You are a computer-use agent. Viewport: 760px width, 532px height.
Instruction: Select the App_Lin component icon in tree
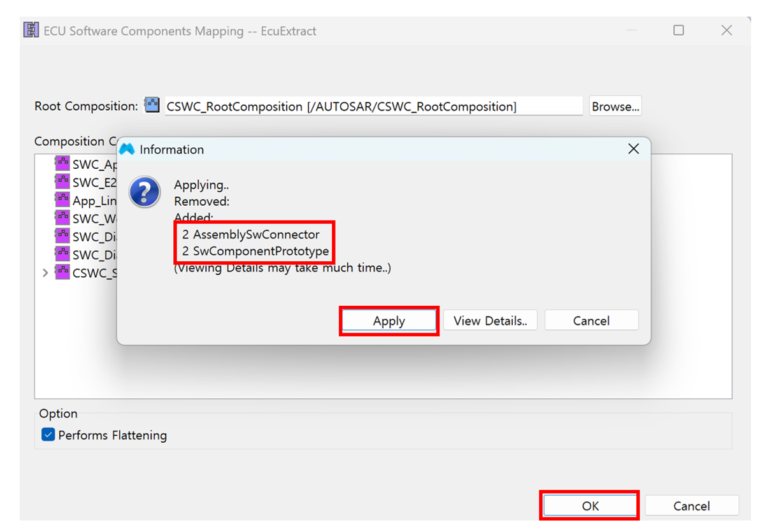[x=62, y=200]
